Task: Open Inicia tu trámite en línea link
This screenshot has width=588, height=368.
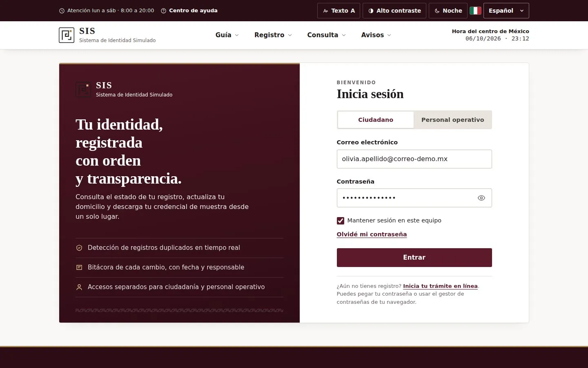Action: pos(440,286)
